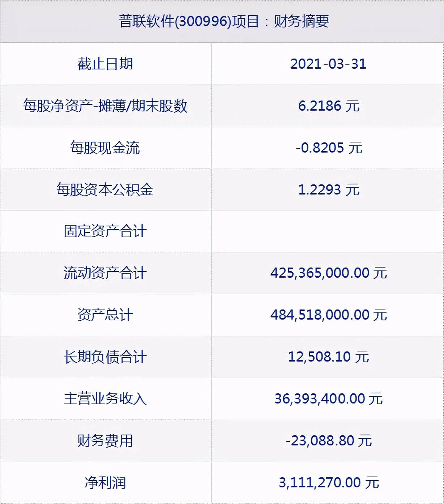The image size is (444, 504).
Task: Select the 484,518,000.00 元 total assets value
Action: [328, 315]
